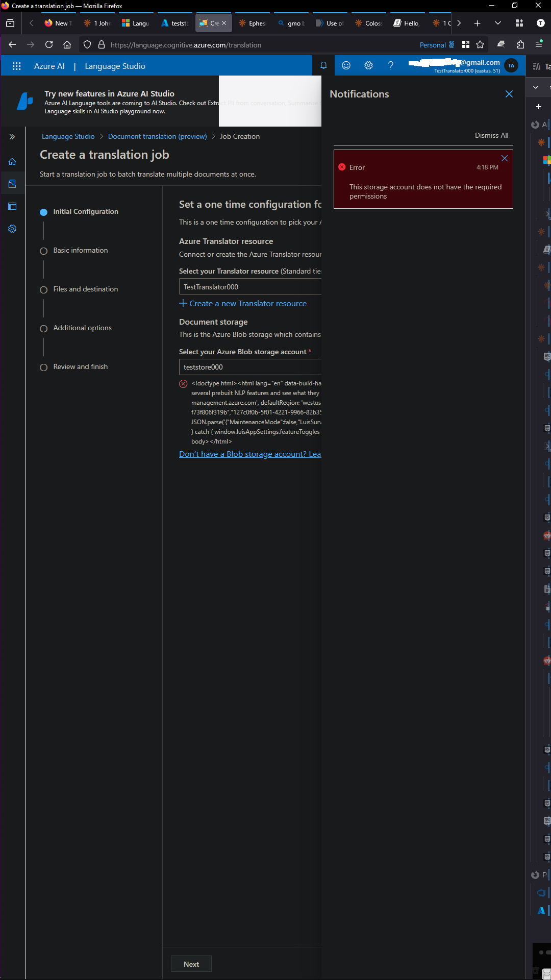Open the jobs list icon in left rail
551x980 pixels.
pos(12,206)
